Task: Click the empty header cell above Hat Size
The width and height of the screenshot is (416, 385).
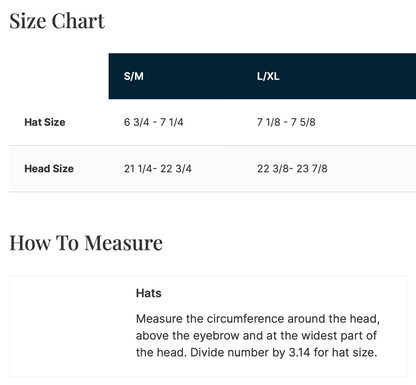Action: (x=59, y=76)
